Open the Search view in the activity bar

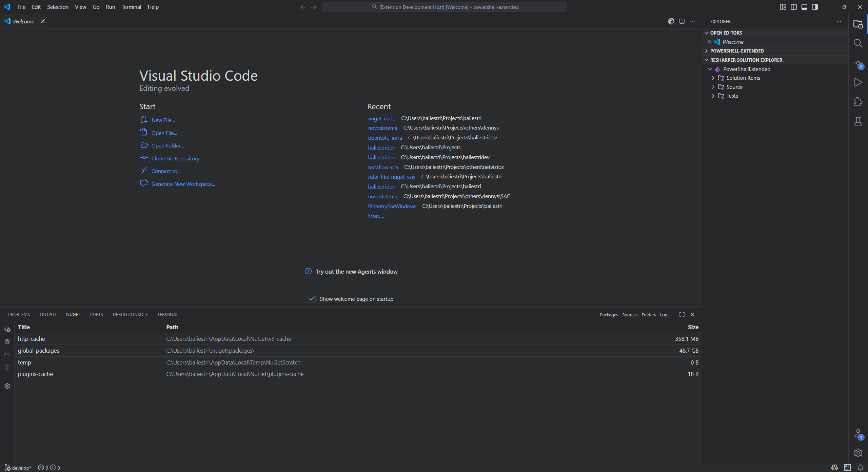858,43
